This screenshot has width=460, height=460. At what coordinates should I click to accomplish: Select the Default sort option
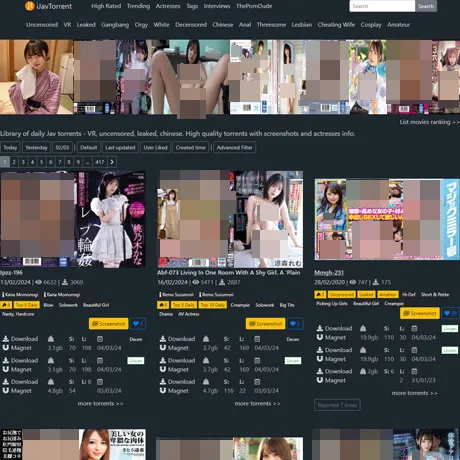(x=89, y=147)
